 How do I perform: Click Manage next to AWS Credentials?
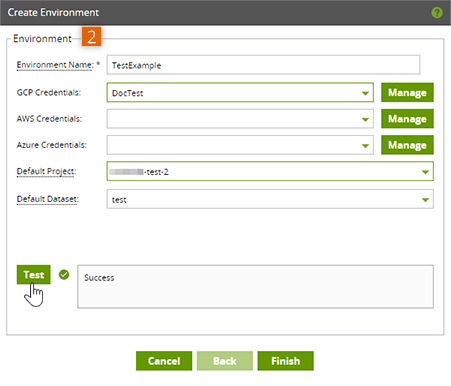pyautogui.click(x=407, y=119)
